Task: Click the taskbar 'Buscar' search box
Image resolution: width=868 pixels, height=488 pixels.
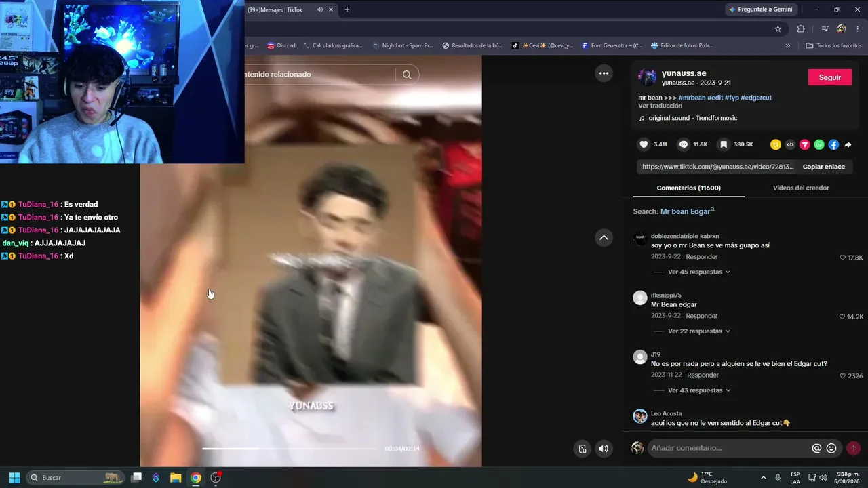Action: (x=76, y=477)
